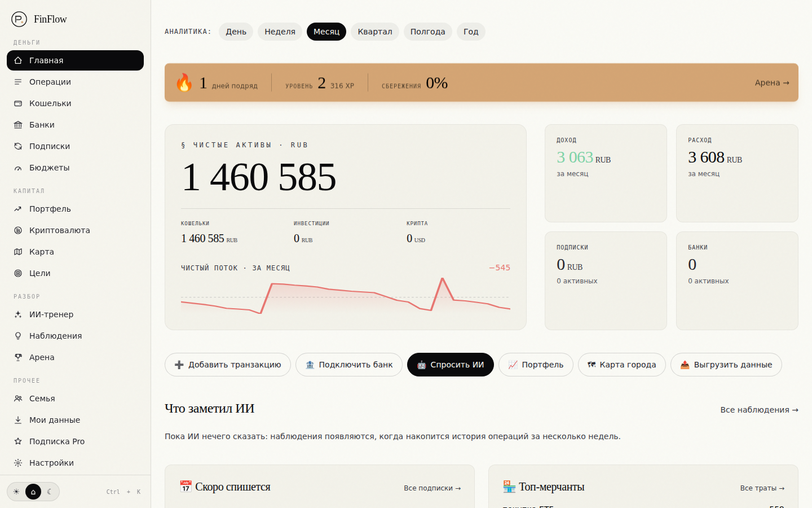Viewport: 812px width, 508px height.
Task: Select the Неделя analytics period
Action: (280, 32)
